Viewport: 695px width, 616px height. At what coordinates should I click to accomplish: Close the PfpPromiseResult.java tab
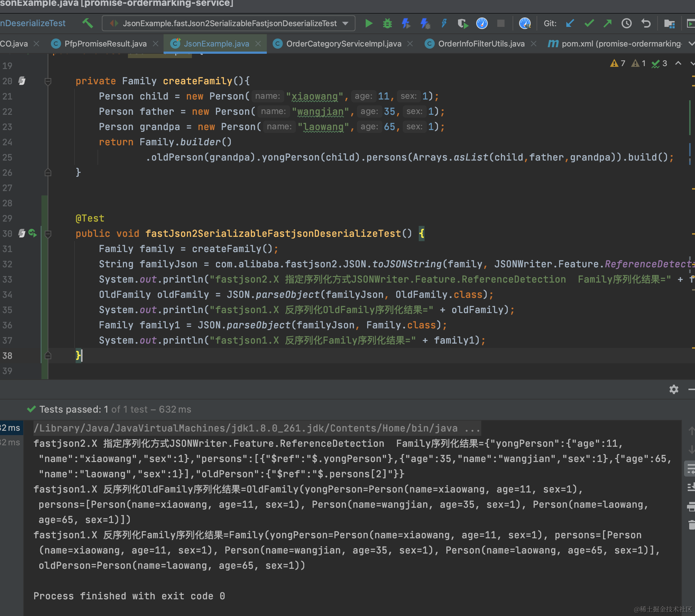(x=156, y=44)
